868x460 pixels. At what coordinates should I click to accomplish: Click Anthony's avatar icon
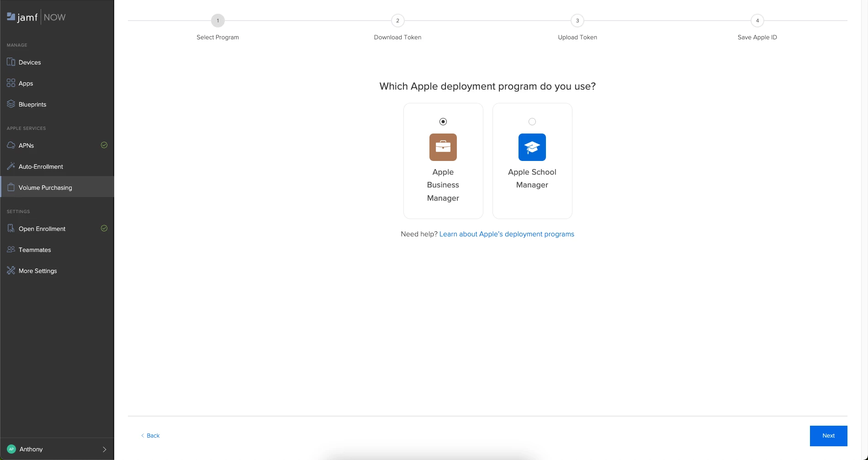pos(11,449)
